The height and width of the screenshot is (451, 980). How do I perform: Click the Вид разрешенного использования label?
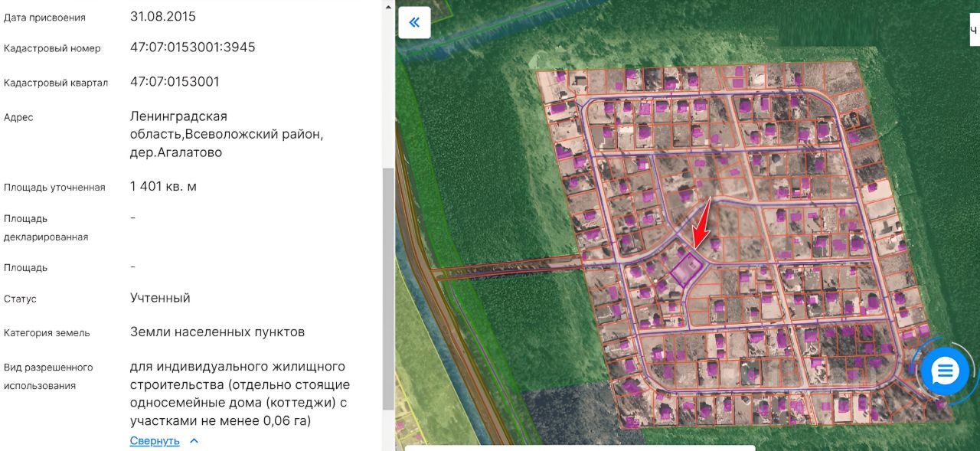click(48, 376)
